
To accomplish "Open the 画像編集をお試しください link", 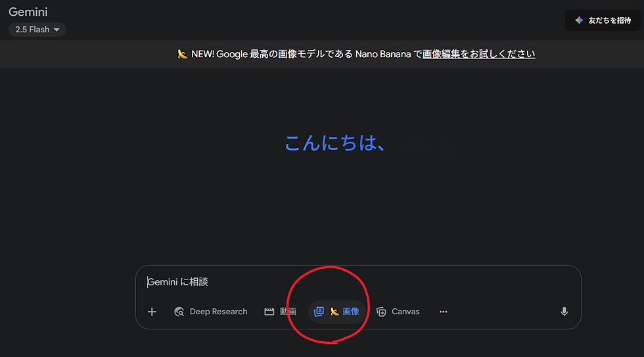I will pos(478,54).
